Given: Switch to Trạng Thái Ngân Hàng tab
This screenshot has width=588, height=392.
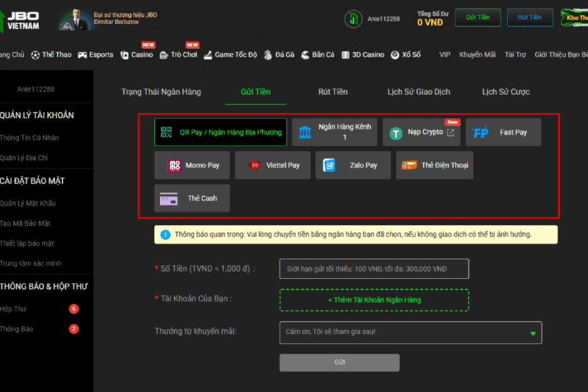Looking at the screenshot, I should click(161, 92).
